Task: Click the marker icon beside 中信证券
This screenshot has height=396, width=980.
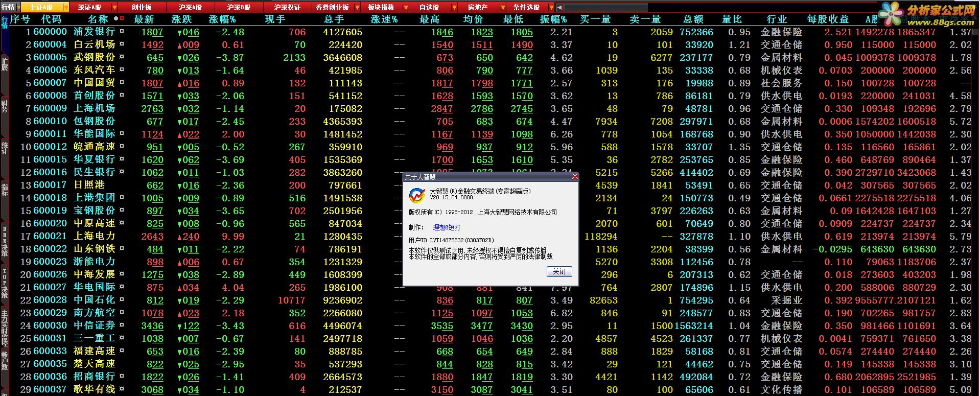Action: coord(122,325)
